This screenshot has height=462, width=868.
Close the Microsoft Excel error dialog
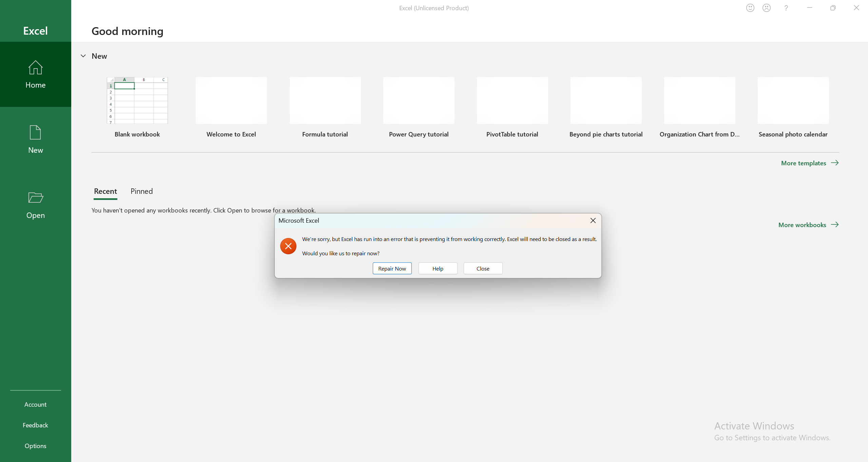tap(593, 221)
